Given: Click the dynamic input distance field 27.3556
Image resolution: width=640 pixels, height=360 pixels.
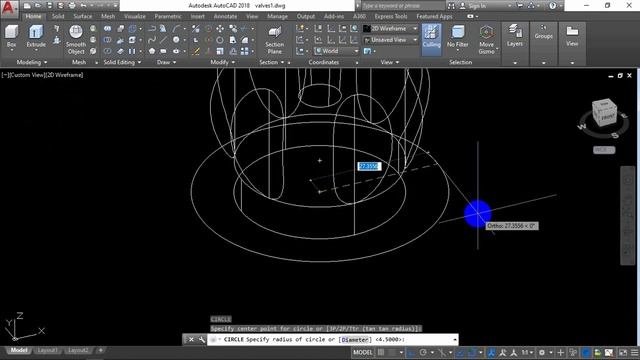Looking at the screenshot, I should point(369,166).
